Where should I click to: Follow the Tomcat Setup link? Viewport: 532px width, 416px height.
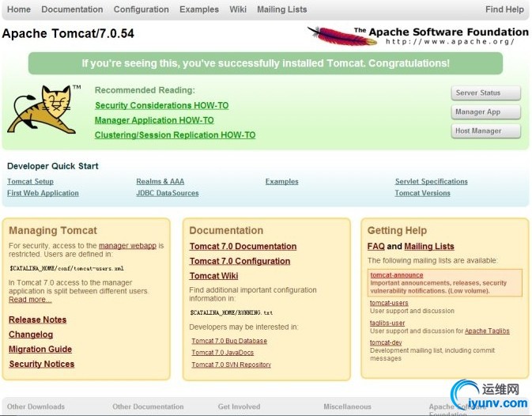pyautogui.click(x=31, y=182)
